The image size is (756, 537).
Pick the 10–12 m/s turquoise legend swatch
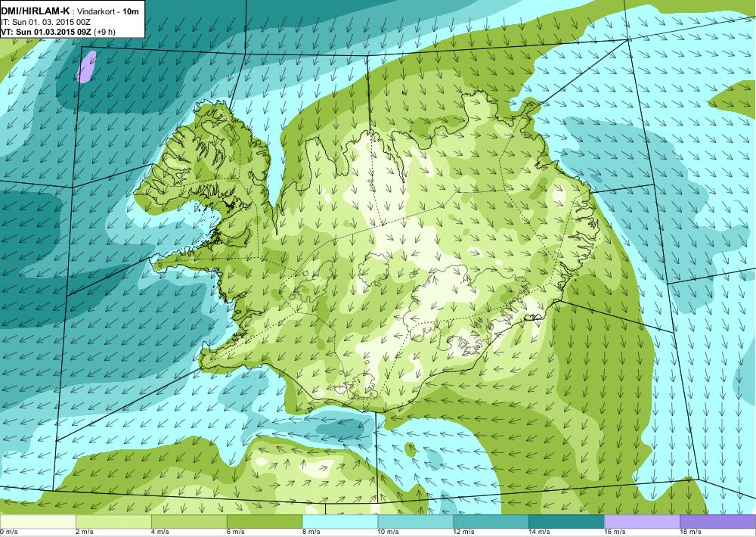(416, 522)
